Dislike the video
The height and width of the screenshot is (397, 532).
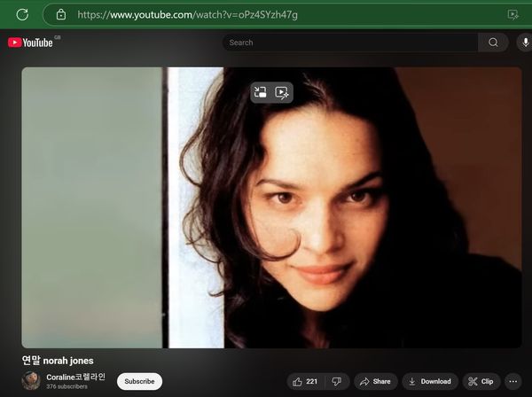point(337,382)
